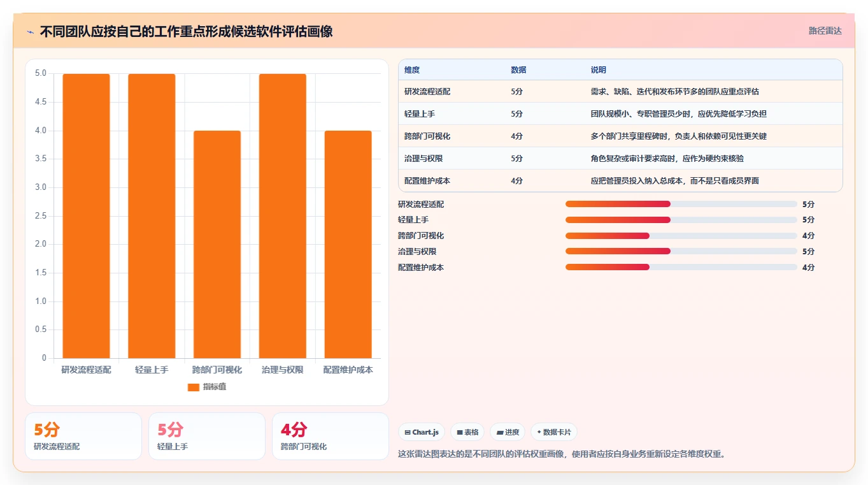Image resolution: width=868 pixels, height=485 pixels.
Task: Open the 跨部门可视化 4分 stat card
Action: coord(331,436)
